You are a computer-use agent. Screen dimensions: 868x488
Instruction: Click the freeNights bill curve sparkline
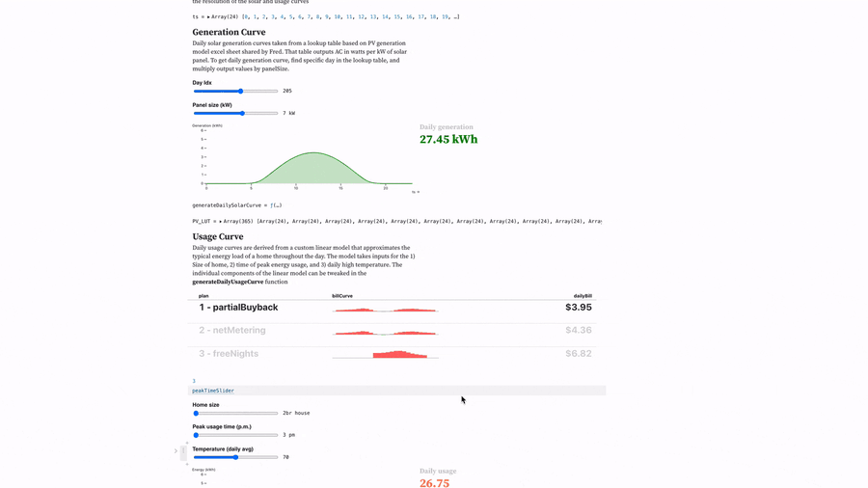pyautogui.click(x=385, y=354)
